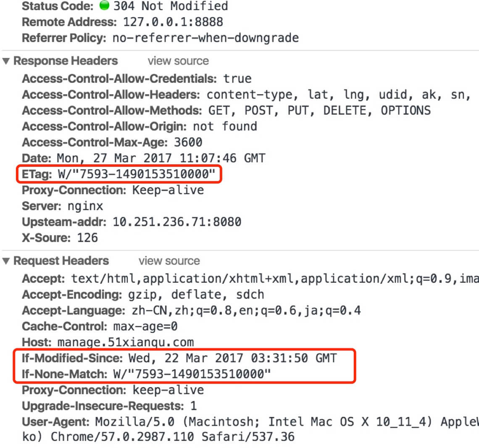Click the If-Modified-Since header row
This screenshot has height=448, width=479.
click(179, 358)
